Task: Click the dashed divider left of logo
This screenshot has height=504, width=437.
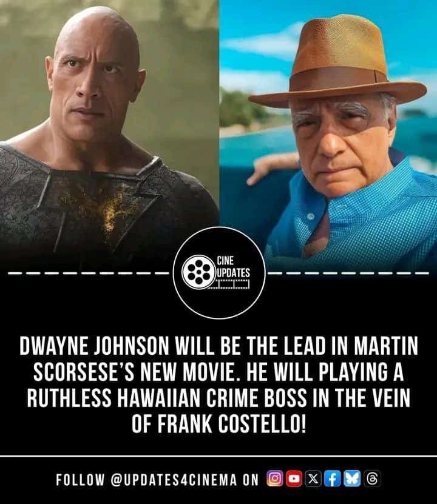Action: [88, 274]
